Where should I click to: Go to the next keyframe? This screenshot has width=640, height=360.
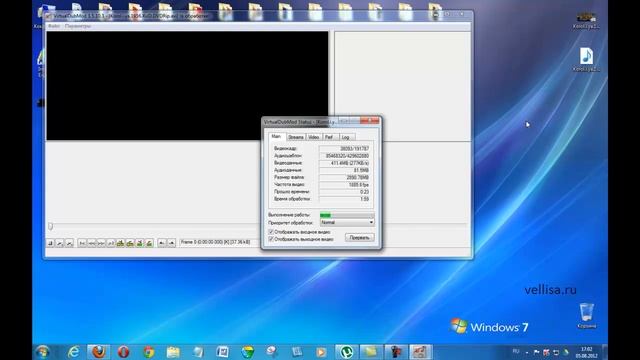point(130,243)
